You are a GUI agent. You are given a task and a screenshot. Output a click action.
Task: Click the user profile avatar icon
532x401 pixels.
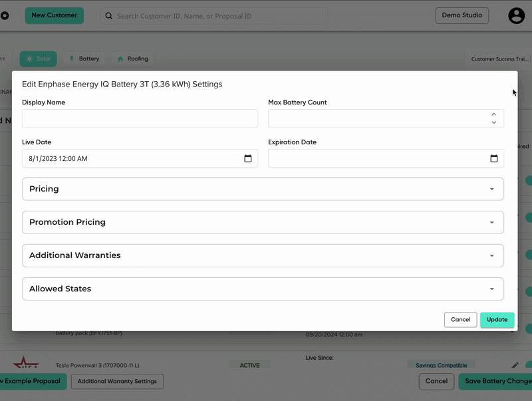[516, 15]
